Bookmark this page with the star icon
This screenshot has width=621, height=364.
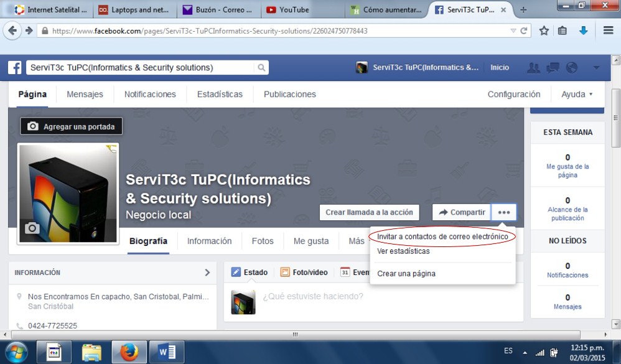pyautogui.click(x=544, y=30)
